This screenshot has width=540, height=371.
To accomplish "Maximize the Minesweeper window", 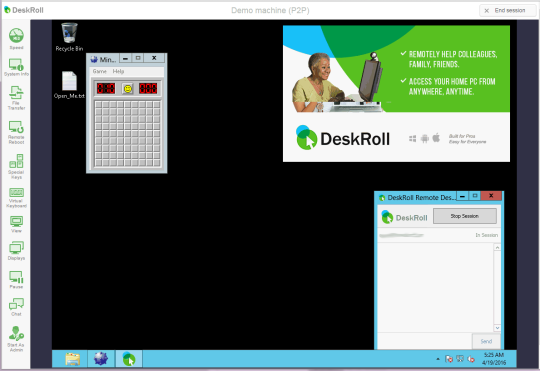I will click(x=138, y=58).
